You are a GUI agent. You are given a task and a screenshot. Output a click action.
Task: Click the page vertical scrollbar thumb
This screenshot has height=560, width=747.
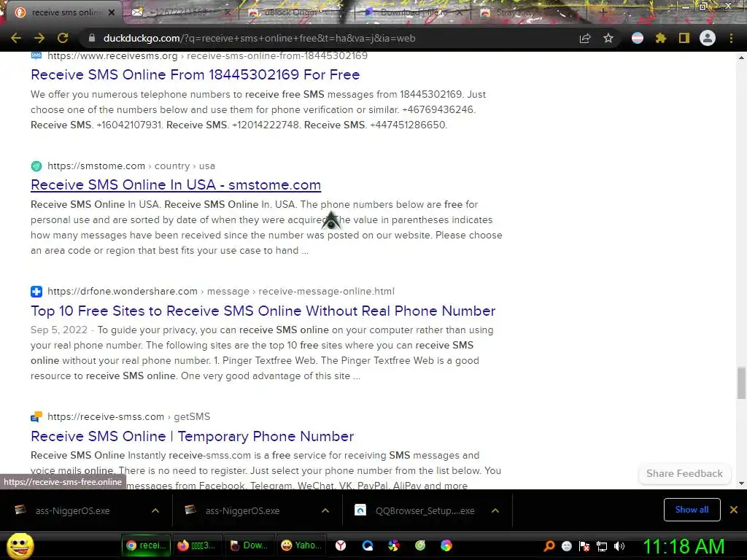(741, 383)
